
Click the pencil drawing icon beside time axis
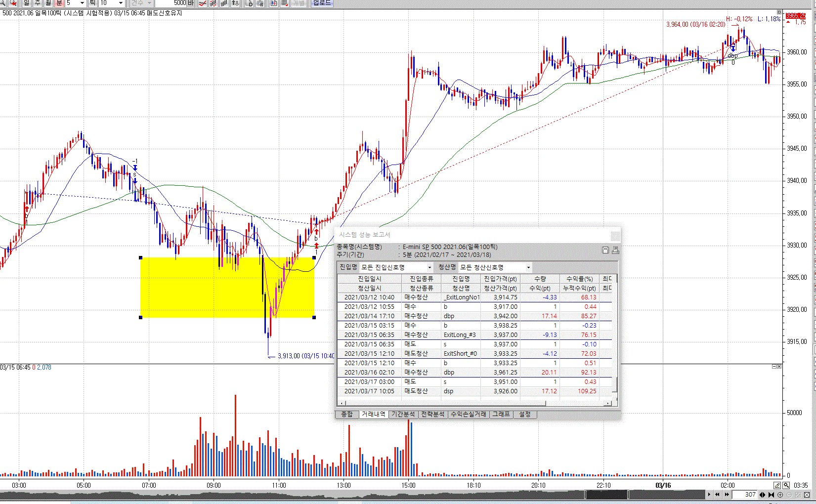click(777, 485)
